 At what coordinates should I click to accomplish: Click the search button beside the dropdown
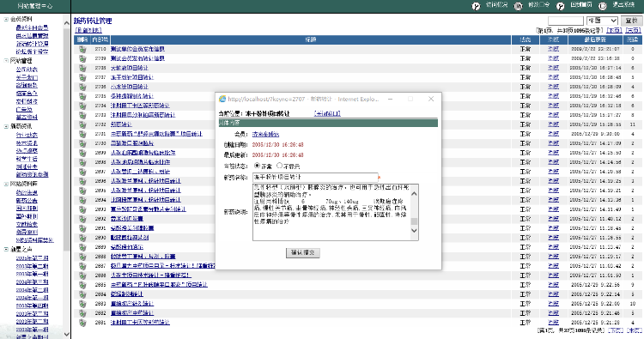click(x=631, y=21)
